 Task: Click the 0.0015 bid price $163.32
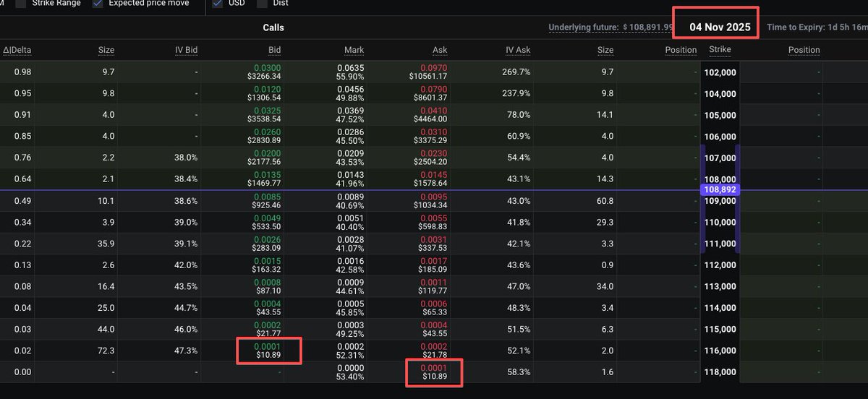[265, 265]
